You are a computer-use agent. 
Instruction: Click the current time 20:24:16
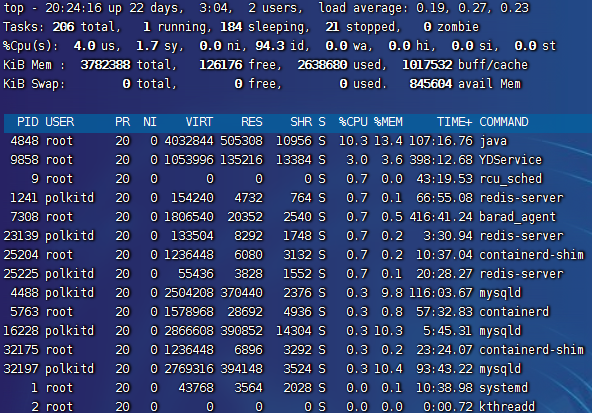pos(74,8)
